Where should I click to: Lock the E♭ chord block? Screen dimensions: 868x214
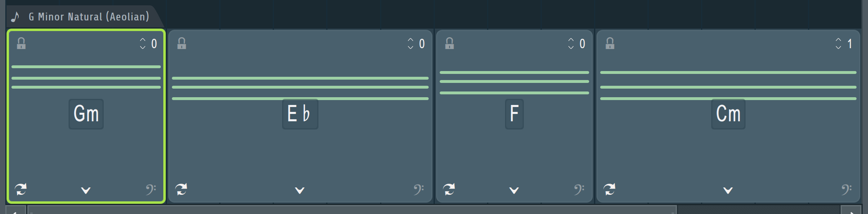(x=182, y=43)
